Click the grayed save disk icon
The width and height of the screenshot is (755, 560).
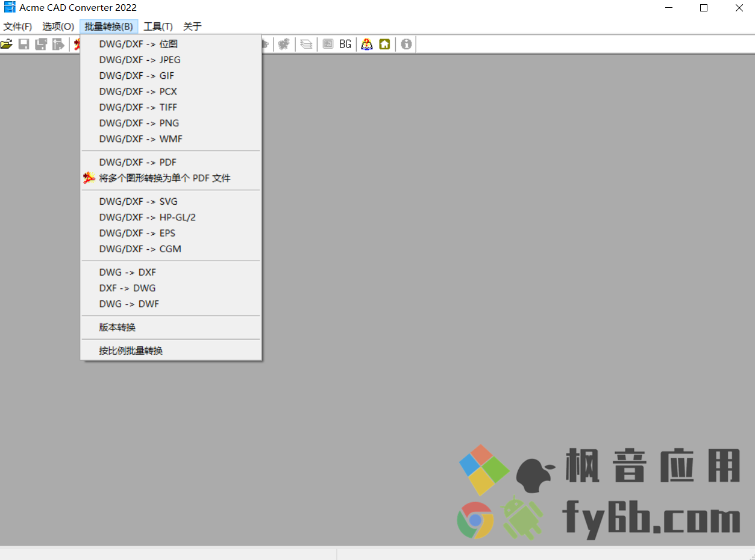(23, 44)
